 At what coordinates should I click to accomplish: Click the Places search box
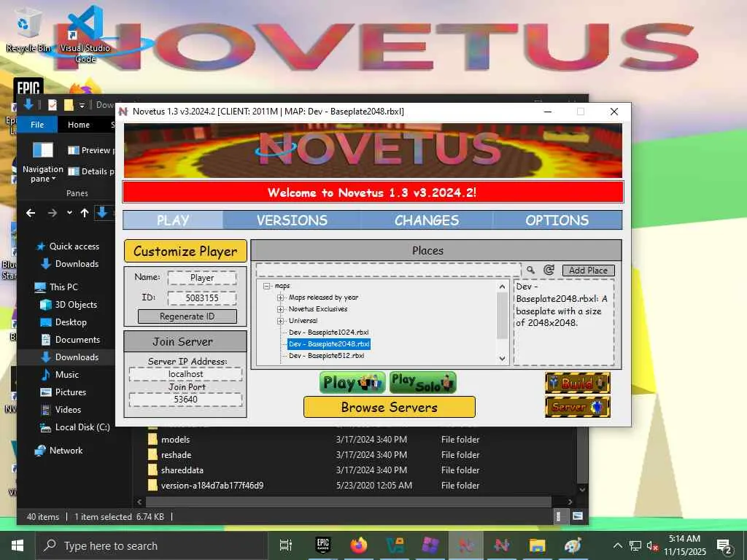point(388,270)
